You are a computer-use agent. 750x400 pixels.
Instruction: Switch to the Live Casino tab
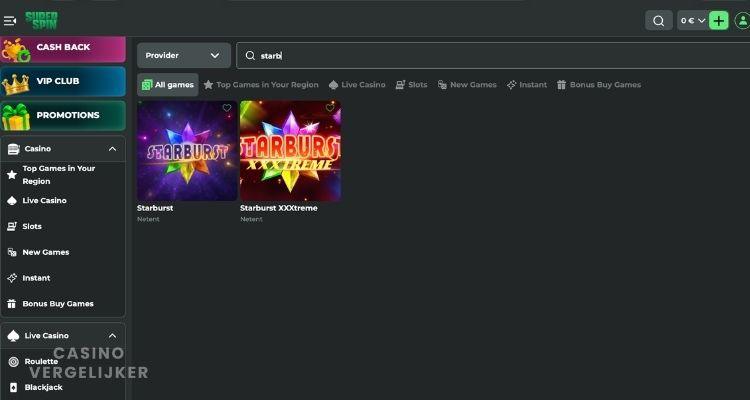click(357, 85)
